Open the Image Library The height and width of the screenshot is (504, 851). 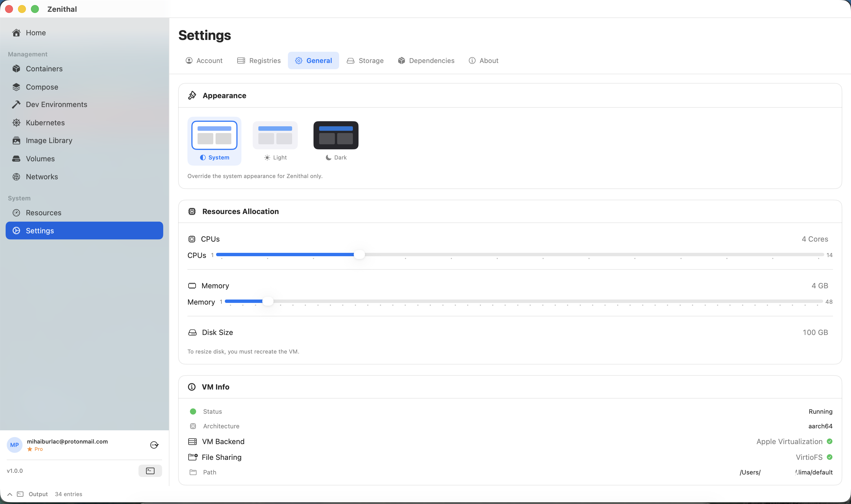coord(49,140)
